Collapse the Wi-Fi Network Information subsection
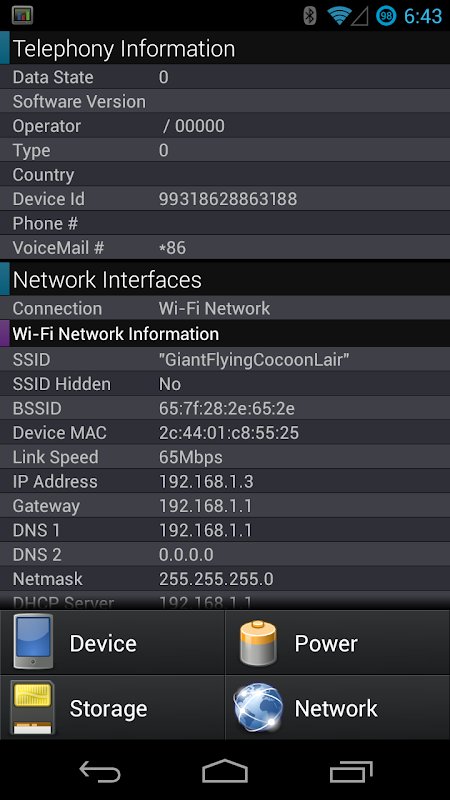 (225, 334)
